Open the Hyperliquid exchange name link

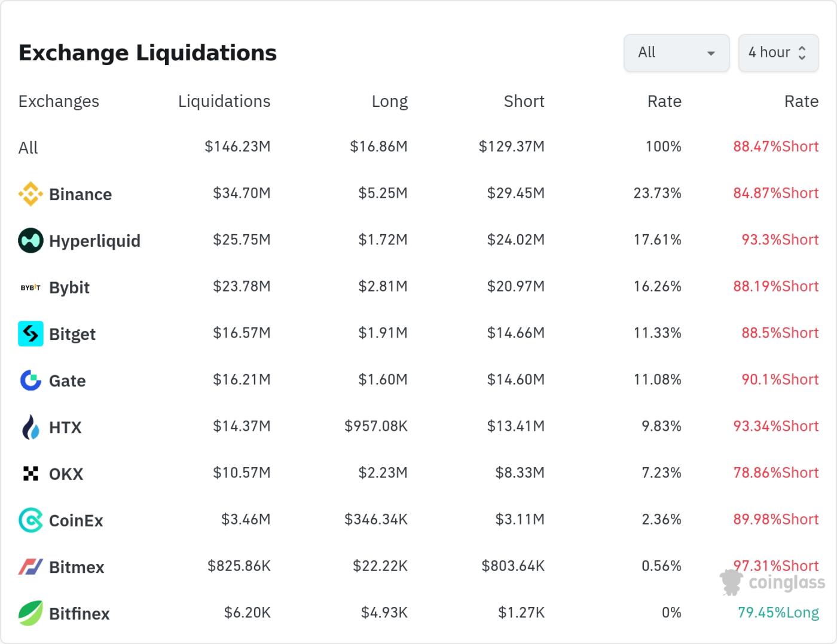[94, 241]
